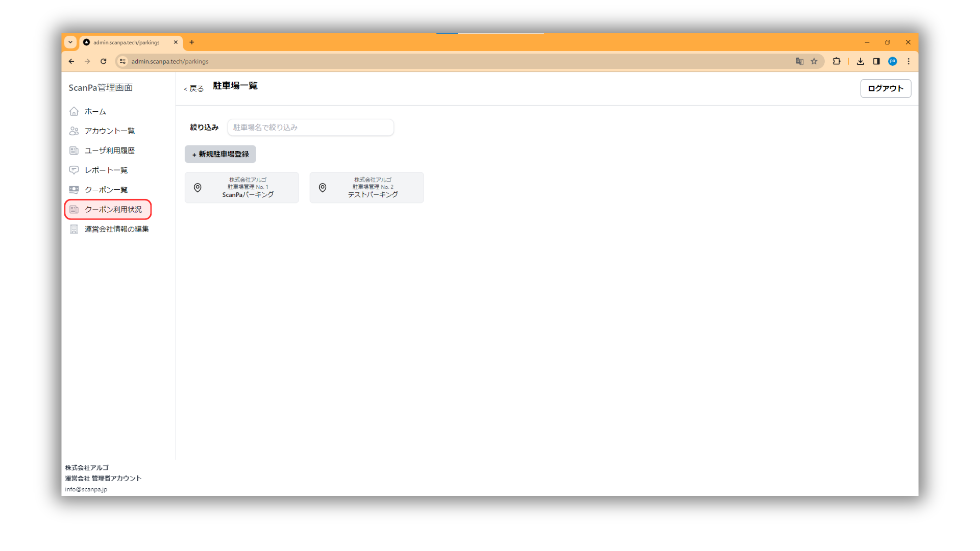This screenshot has width=980, height=551.
Task: Click the ホーム house icon in sidebar
Action: point(74,111)
